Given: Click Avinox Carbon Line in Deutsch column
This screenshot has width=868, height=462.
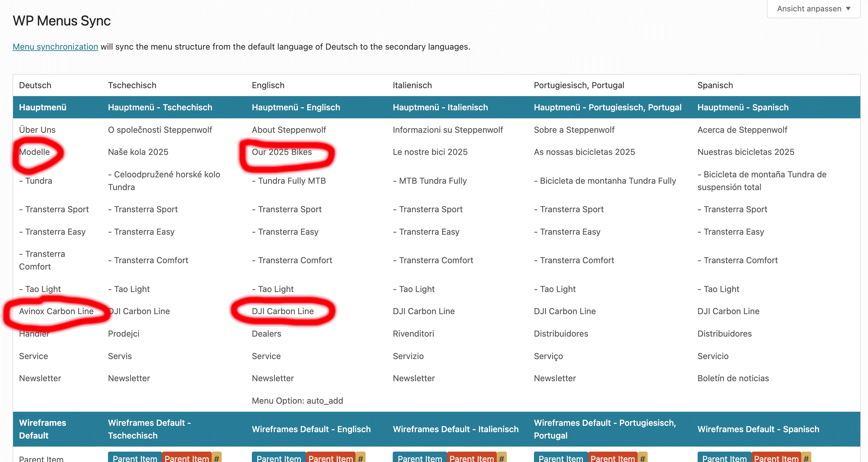Looking at the screenshot, I should pyautogui.click(x=56, y=311).
